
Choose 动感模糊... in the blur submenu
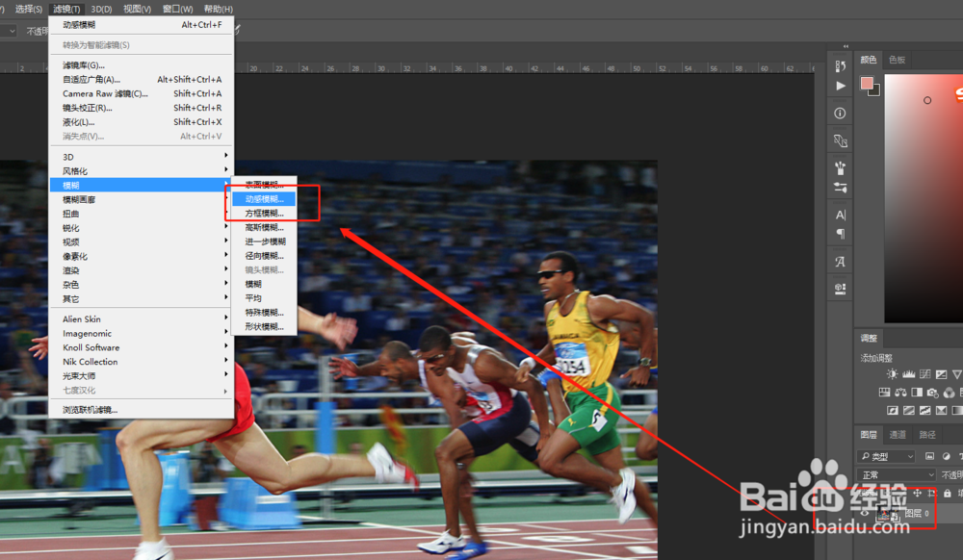[x=264, y=199]
